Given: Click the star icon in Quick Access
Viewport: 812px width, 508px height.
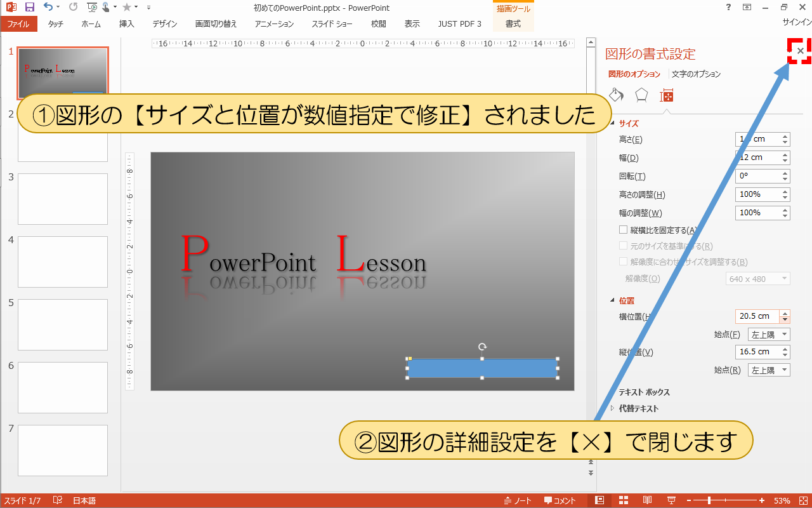Looking at the screenshot, I should click(126, 8).
